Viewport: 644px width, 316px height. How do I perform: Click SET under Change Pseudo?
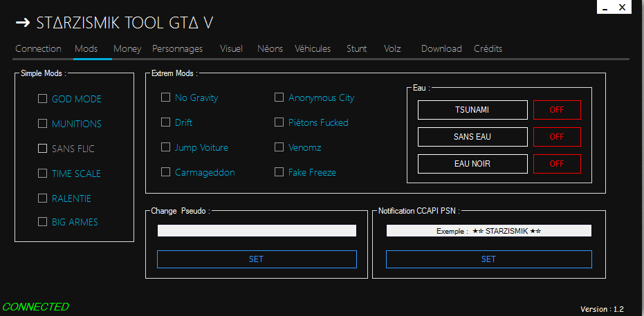tap(257, 259)
